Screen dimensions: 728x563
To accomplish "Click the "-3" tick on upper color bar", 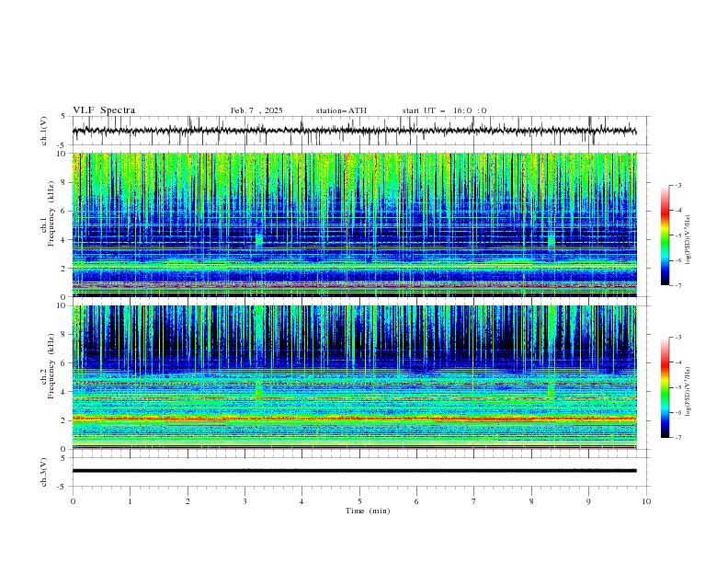I will [x=677, y=185].
